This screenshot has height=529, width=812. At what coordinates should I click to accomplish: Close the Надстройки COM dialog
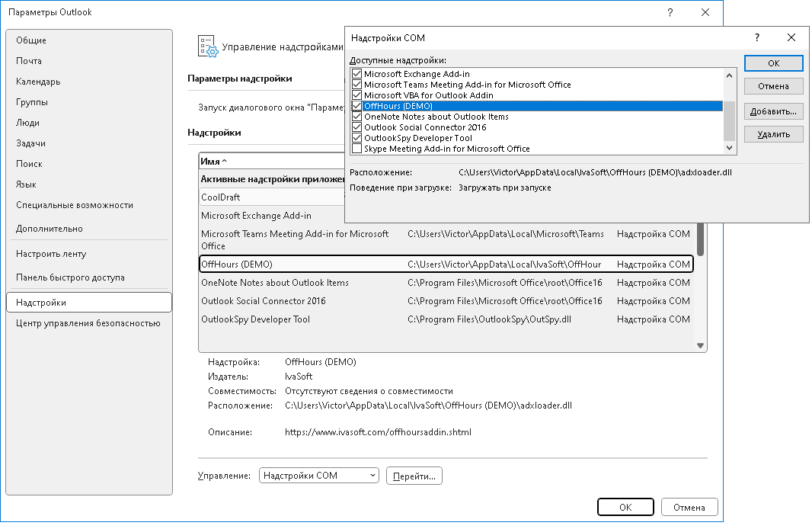tap(791, 37)
